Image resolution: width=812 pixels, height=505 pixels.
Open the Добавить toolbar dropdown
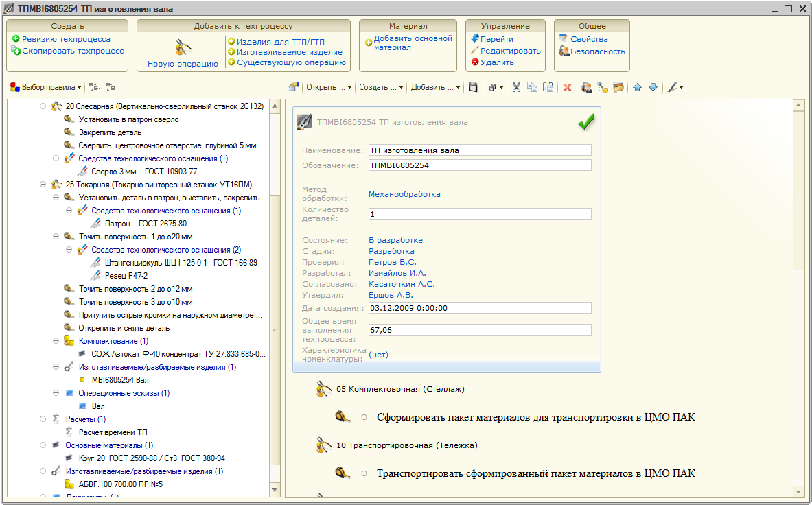coord(436,88)
